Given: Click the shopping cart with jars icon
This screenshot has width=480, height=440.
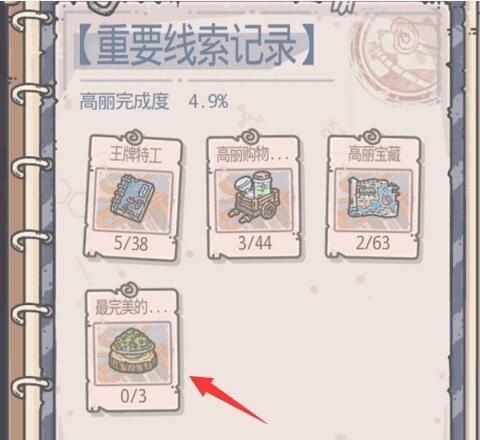Looking at the screenshot, I should [x=254, y=195].
